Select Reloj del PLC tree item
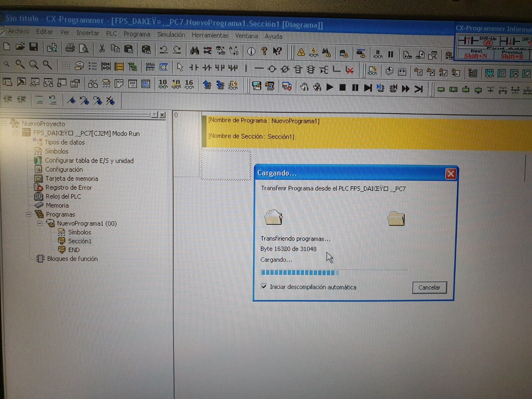The width and height of the screenshot is (532, 399). click(x=63, y=196)
